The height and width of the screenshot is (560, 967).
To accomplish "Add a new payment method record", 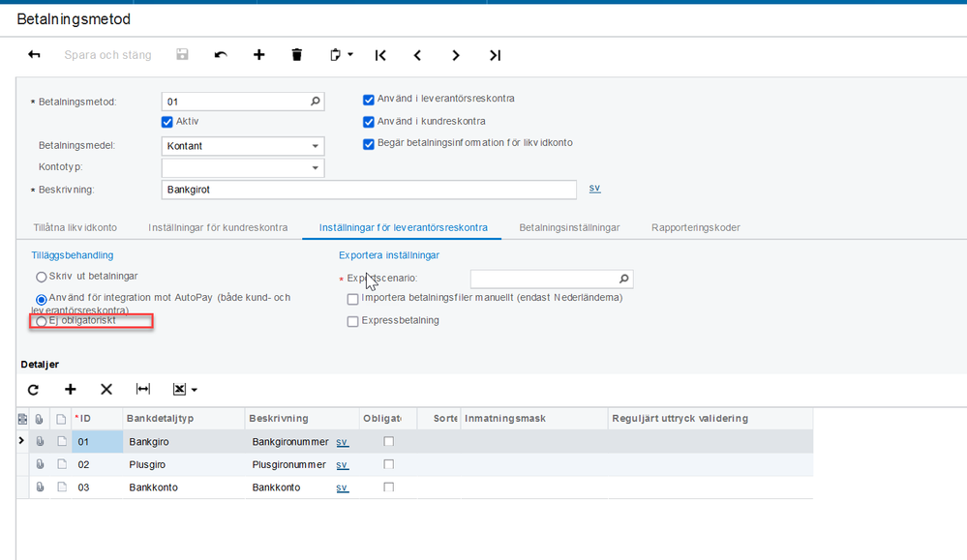I will (x=258, y=55).
